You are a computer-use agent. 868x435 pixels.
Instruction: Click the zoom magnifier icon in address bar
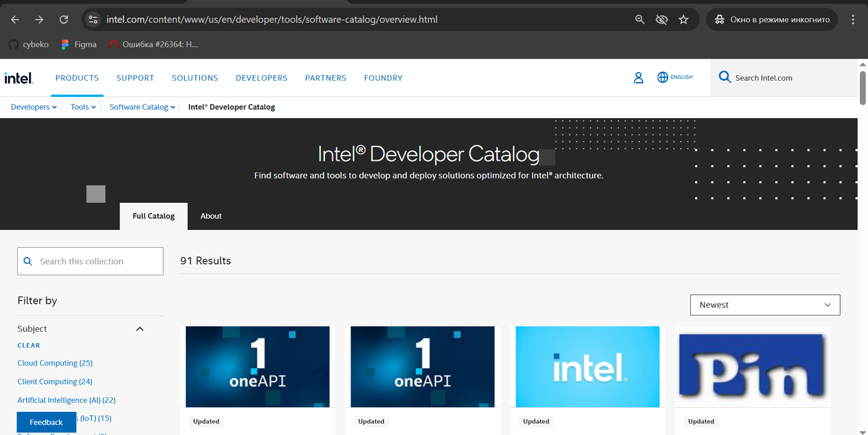(639, 20)
